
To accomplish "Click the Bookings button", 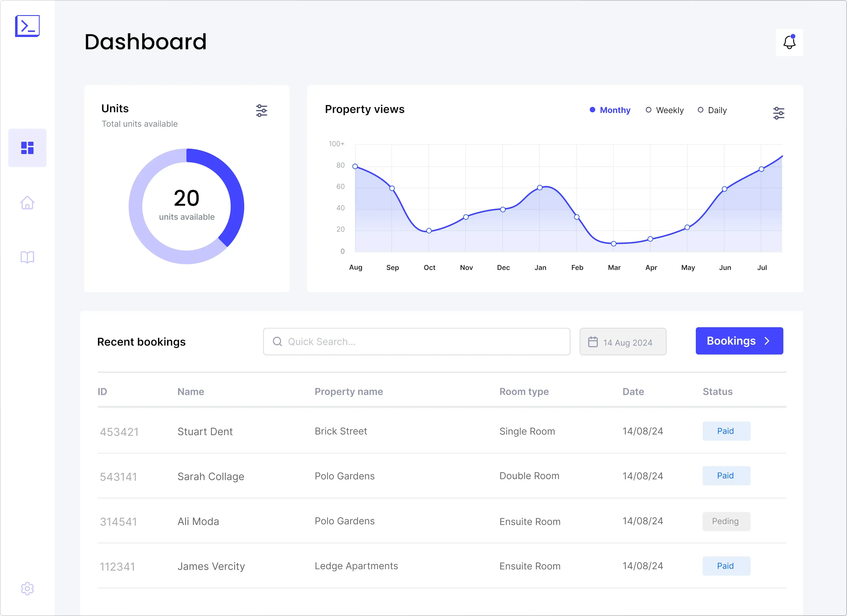I will pos(739,341).
